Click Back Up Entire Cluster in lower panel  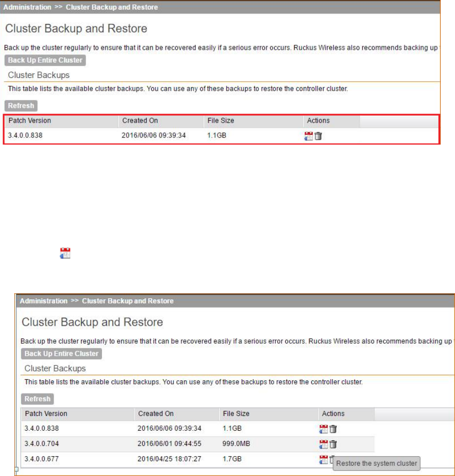point(61,354)
